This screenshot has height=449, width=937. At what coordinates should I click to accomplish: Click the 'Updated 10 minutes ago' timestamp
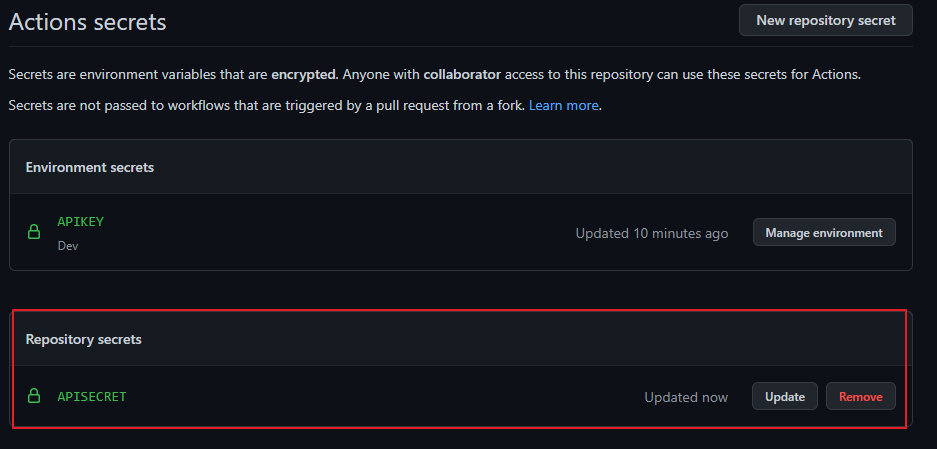651,233
